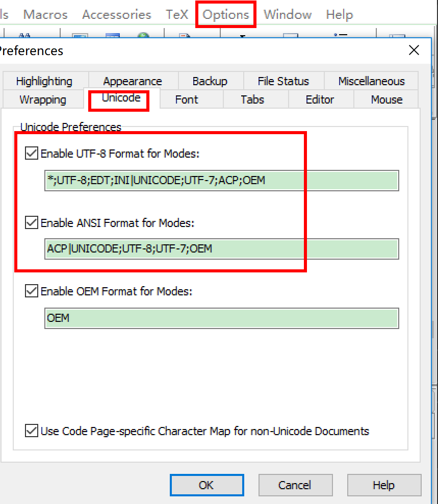Viewport: 438px width, 504px height.
Task: Switch to the Appearance tab
Action: 133,81
